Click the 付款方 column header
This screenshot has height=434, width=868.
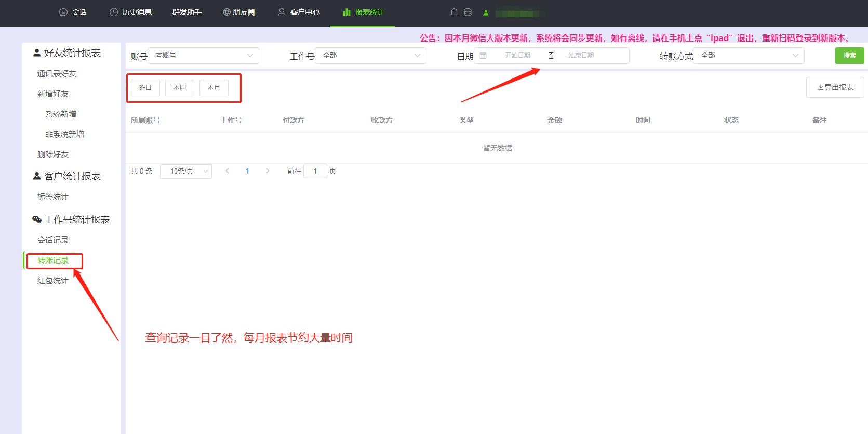(293, 120)
